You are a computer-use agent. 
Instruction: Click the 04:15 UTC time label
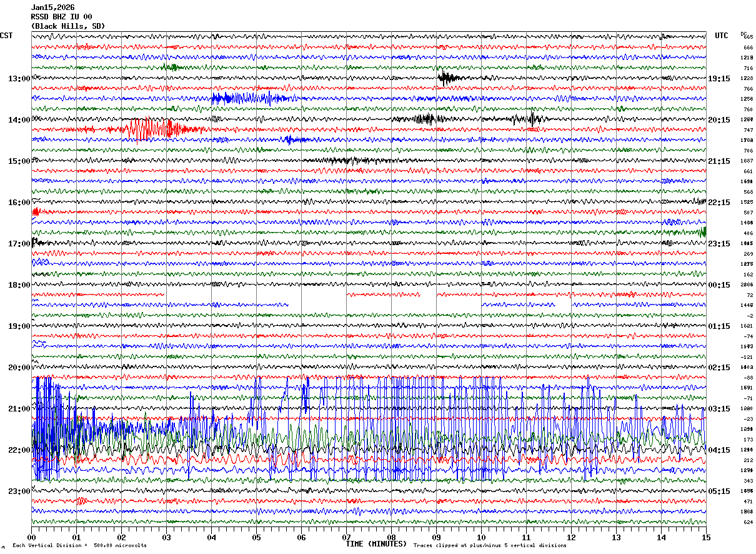pyautogui.click(x=719, y=450)
